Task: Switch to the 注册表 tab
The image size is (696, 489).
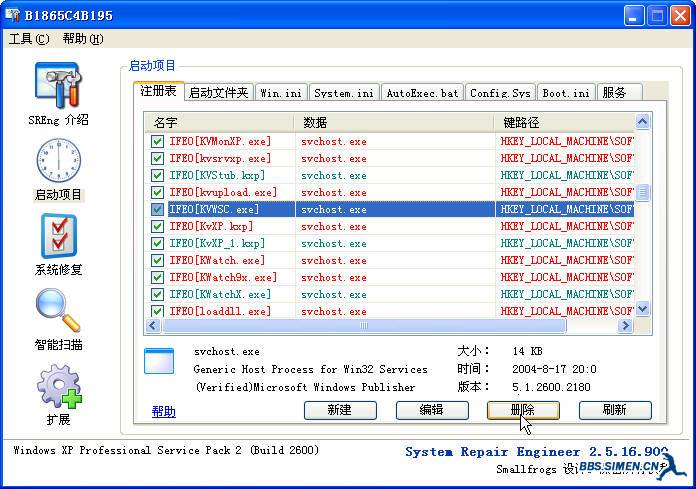Action: pyautogui.click(x=158, y=91)
